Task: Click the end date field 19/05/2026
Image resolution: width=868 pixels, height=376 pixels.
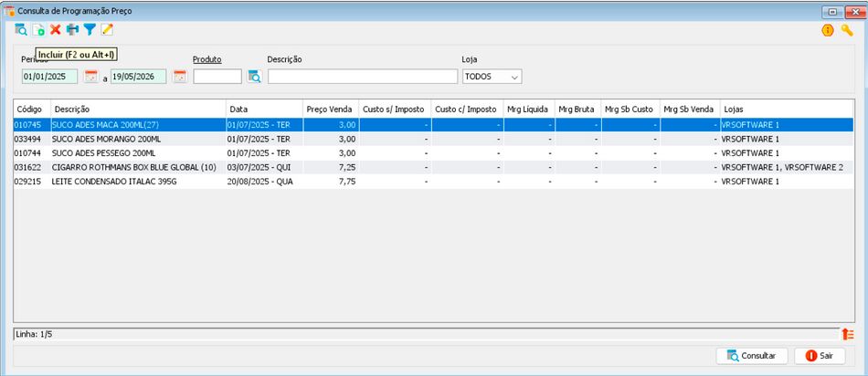Action: pos(138,77)
